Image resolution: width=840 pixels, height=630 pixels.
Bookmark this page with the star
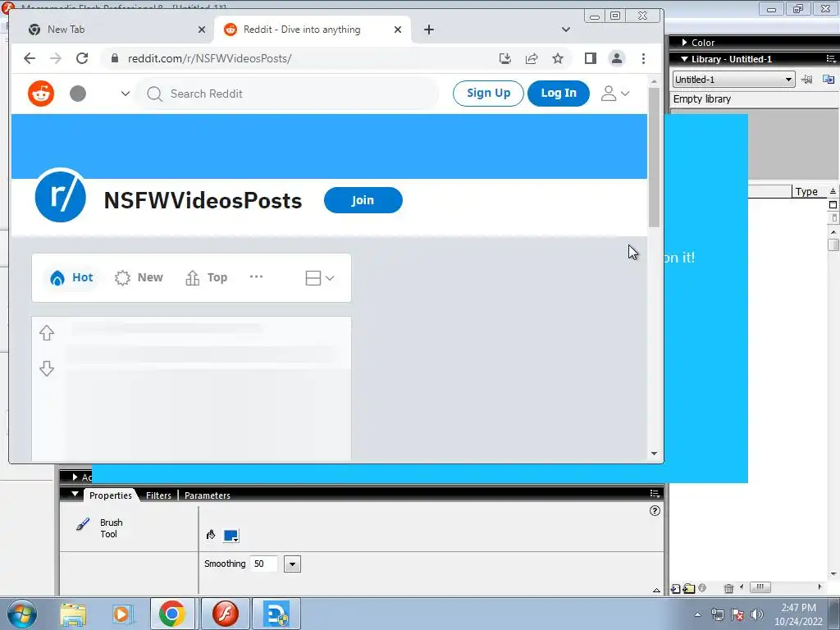point(558,58)
